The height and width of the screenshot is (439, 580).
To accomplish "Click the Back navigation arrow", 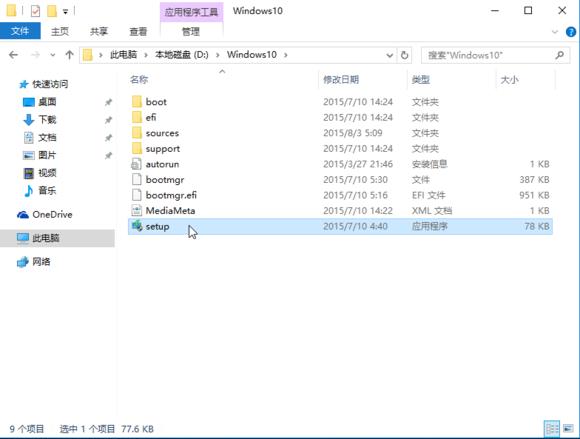I will point(13,55).
